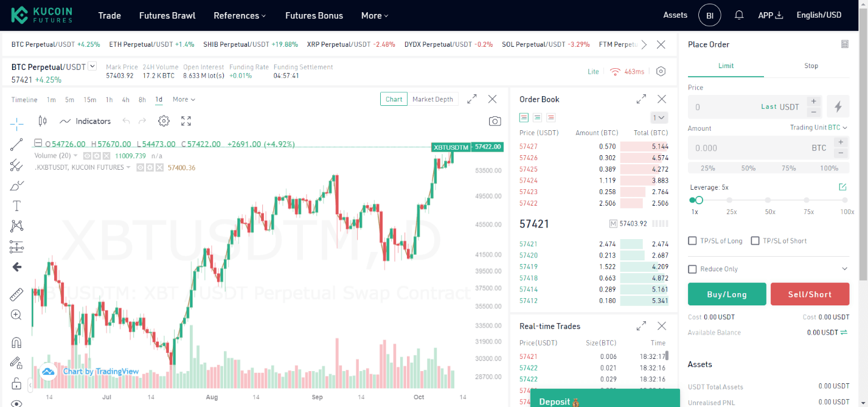Switch to the Stop order tab
The width and height of the screenshot is (868, 407).
pyautogui.click(x=811, y=66)
